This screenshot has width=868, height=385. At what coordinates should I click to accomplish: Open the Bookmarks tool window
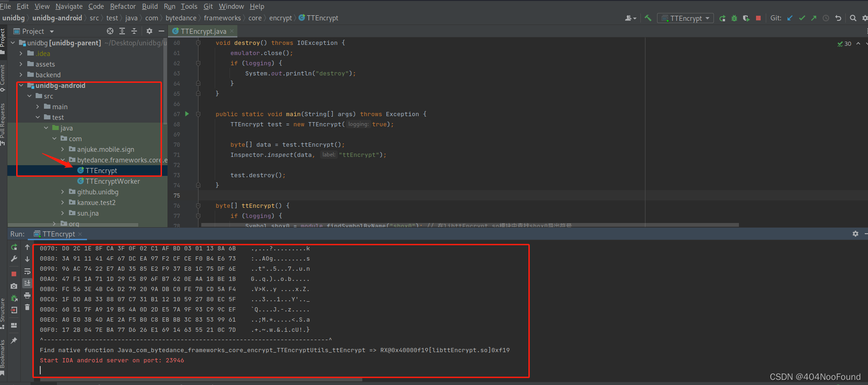coord(3,357)
